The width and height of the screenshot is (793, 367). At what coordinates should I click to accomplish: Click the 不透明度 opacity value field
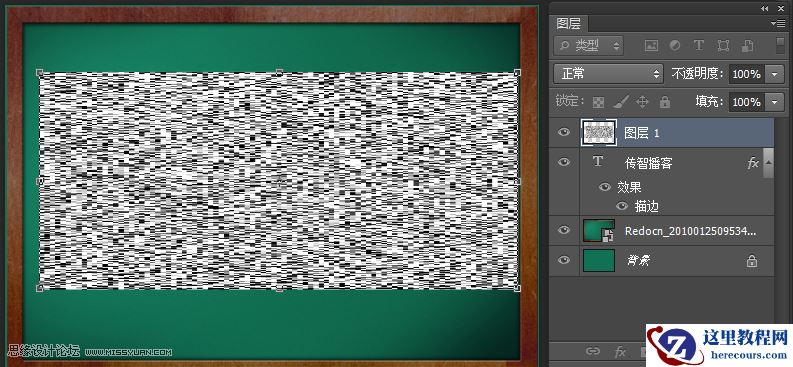(746, 74)
